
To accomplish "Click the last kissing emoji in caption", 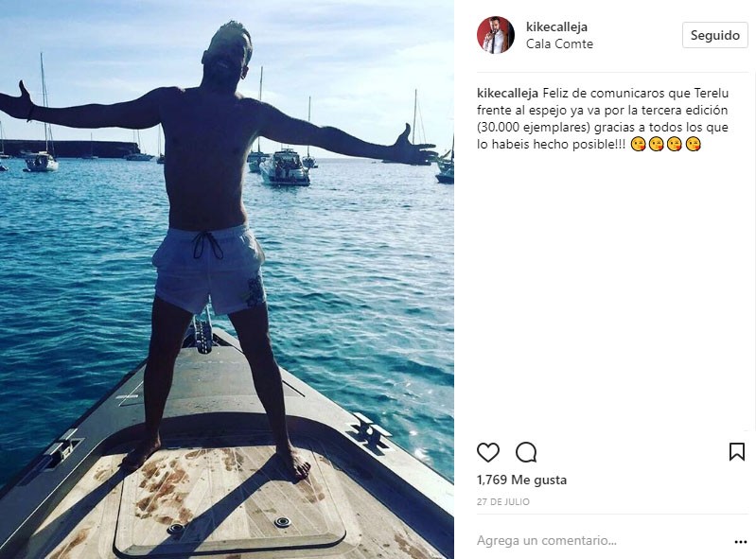I will (693, 144).
